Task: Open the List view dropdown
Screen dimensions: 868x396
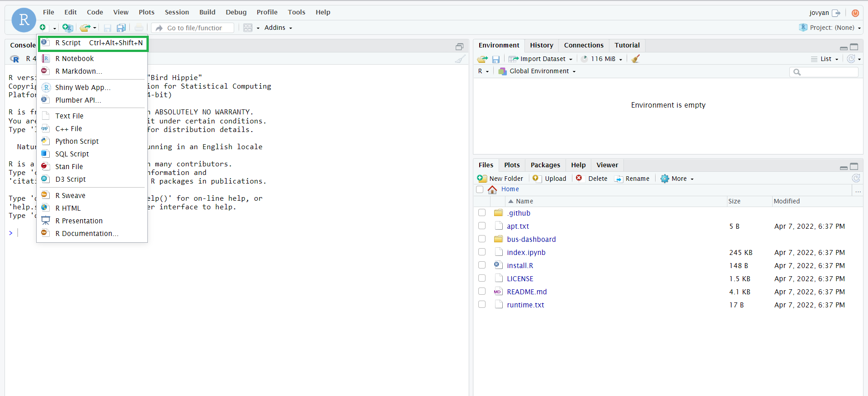Action: (x=825, y=59)
